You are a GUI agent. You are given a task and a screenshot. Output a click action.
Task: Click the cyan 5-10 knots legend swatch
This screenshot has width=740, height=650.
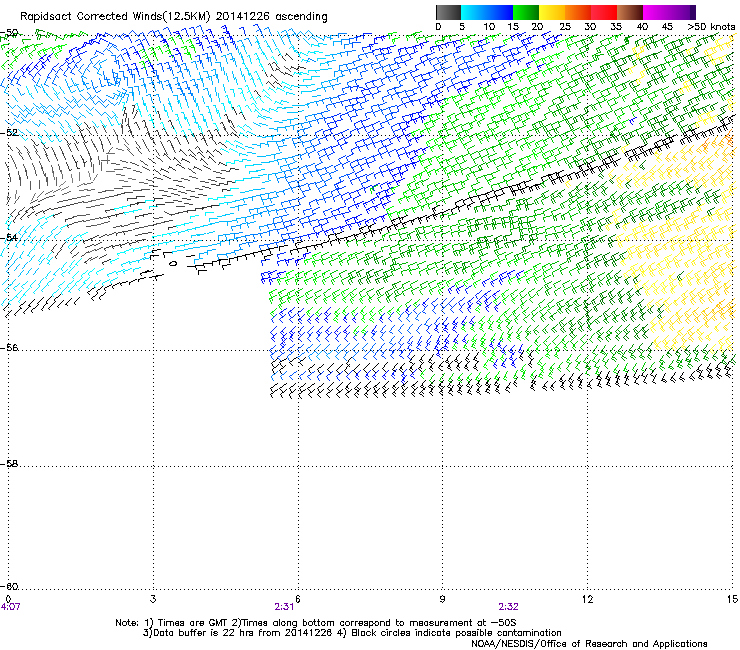click(x=474, y=12)
